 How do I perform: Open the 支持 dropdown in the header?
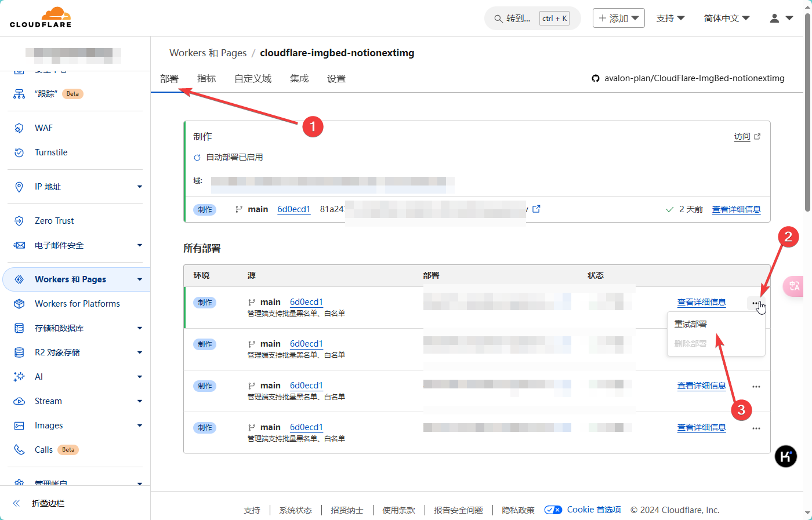tap(670, 18)
